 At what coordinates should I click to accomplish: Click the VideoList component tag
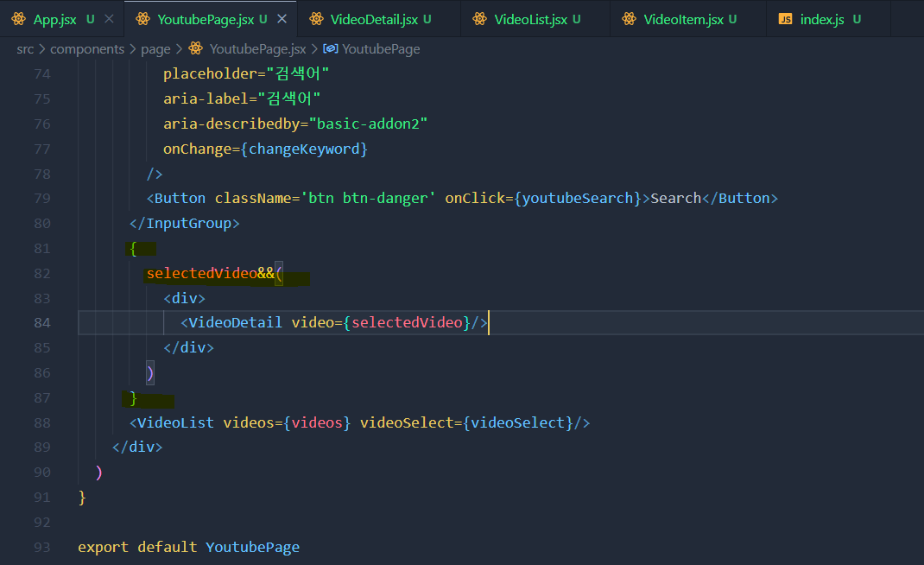click(x=172, y=422)
